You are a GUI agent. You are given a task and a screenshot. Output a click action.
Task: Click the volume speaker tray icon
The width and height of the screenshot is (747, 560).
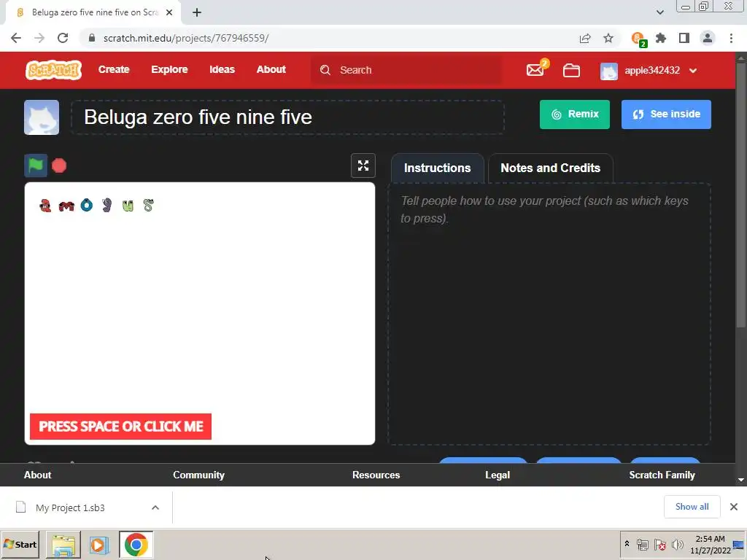point(677,545)
